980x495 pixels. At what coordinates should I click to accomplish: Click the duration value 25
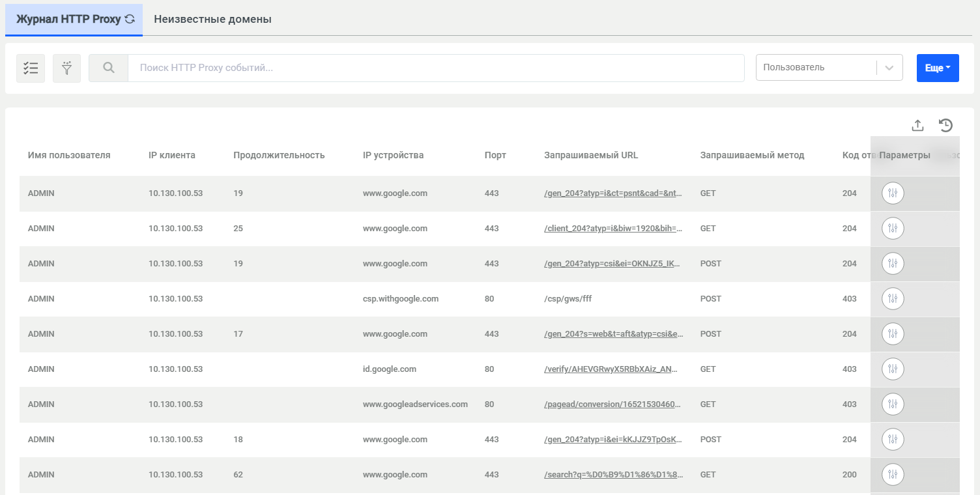tap(238, 229)
